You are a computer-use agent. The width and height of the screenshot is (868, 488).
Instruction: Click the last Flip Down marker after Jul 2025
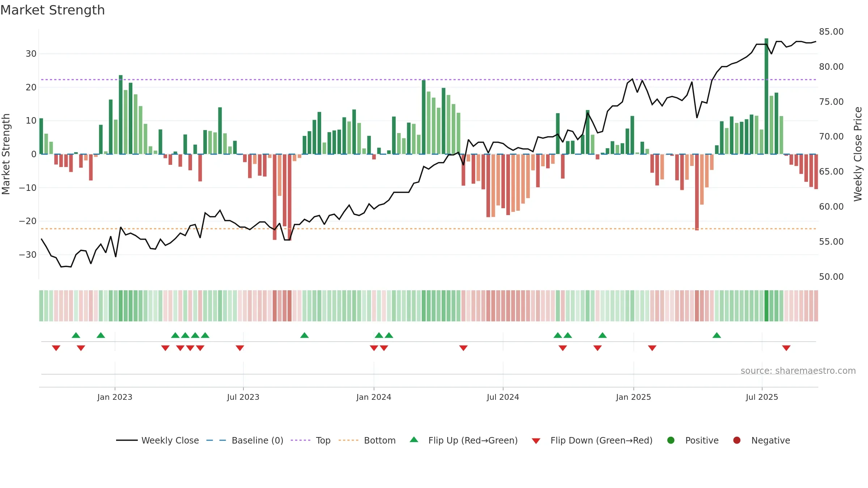(x=786, y=348)
